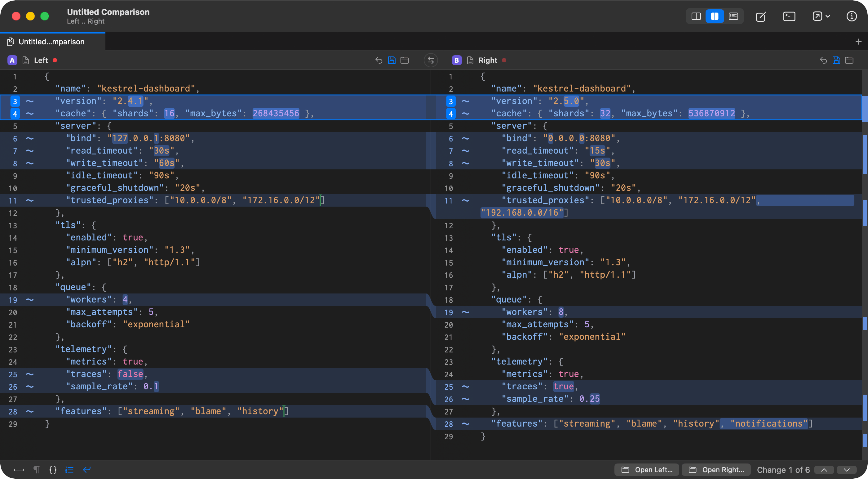Click Left file name label
The height and width of the screenshot is (479, 868).
[x=41, y=60]
